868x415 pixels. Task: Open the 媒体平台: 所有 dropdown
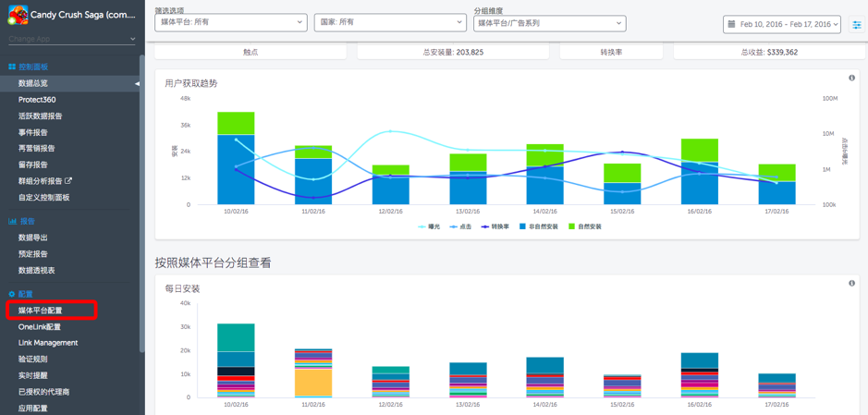[231, 22]
